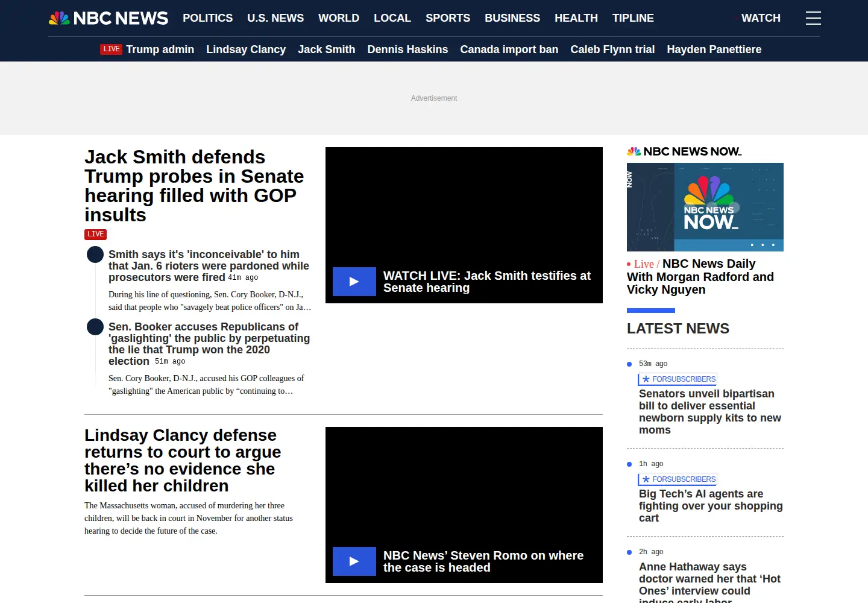The height and width of the screenshot is (603, 868).
Task: Click the NBC News peacock logo
Action: pyautogui.click(x=108, y=18)
